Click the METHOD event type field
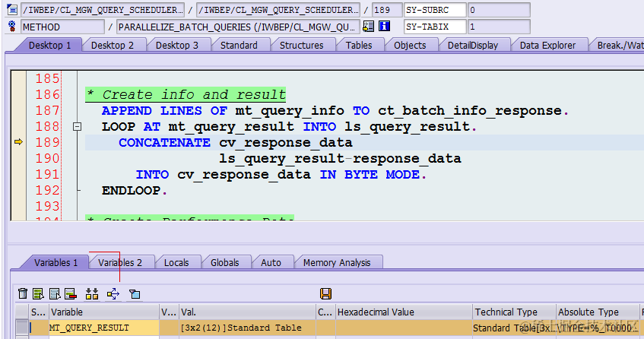This screenshot has width=644, height=339. click(x=62, y=27)
